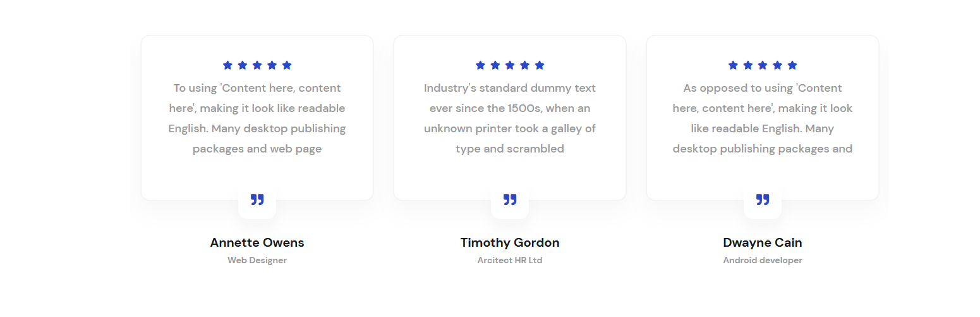The width and height of the screenshot is (980, 317).
Task: Click the Android developer job title
Action: click(x=763, y=261)
